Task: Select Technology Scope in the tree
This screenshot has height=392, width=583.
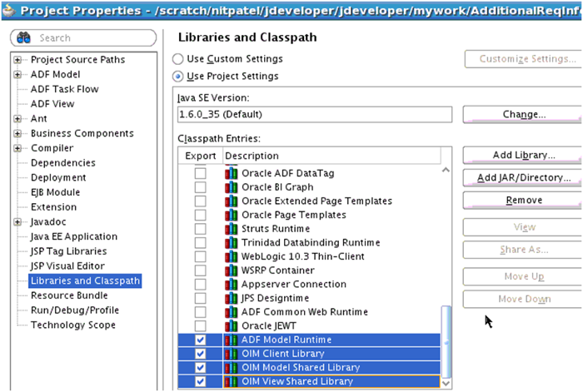Action: [x=73, y=325]
